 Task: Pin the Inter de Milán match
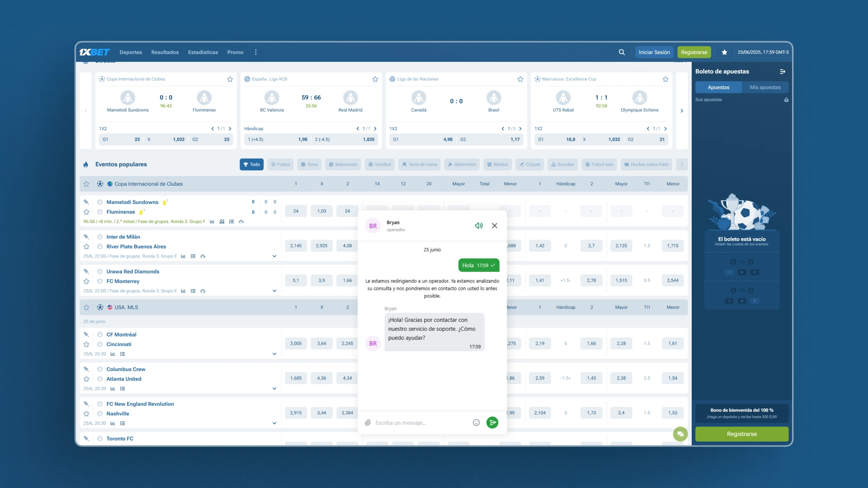coord(86,237)
